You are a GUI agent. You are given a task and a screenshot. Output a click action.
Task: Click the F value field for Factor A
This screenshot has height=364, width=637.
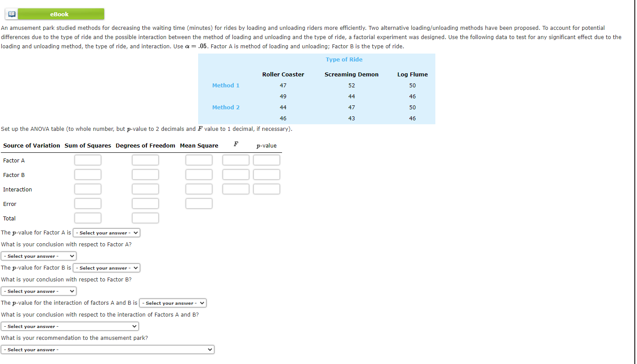click(x=235, y=160)
